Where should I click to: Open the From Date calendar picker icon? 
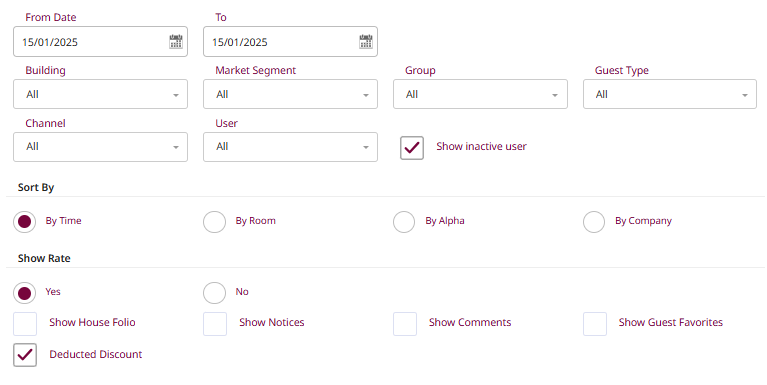(176, 42)
